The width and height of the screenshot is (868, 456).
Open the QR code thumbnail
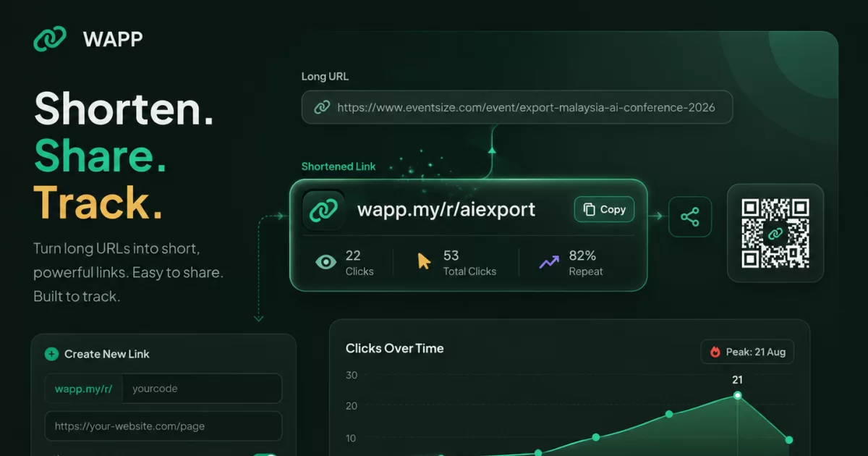tap(775, 233)
